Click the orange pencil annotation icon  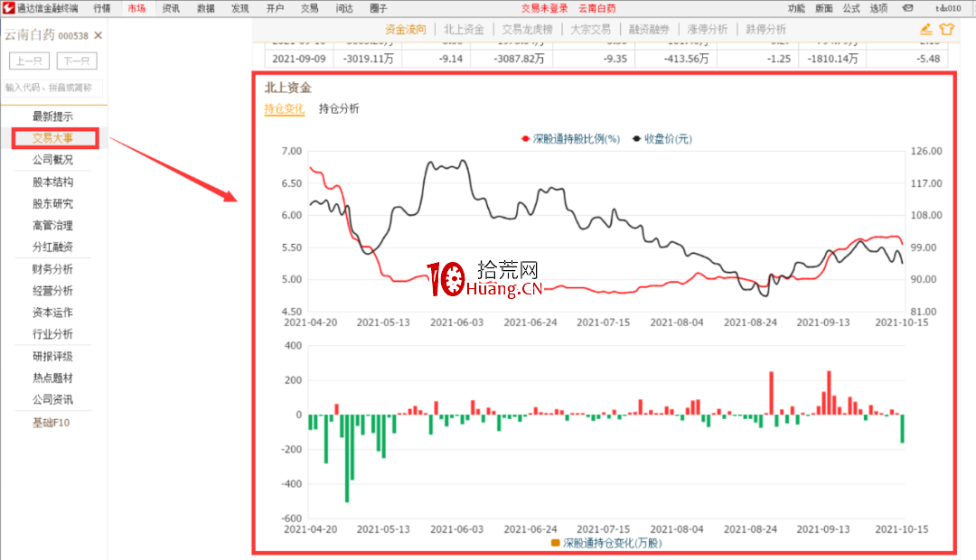click(926, 29)
